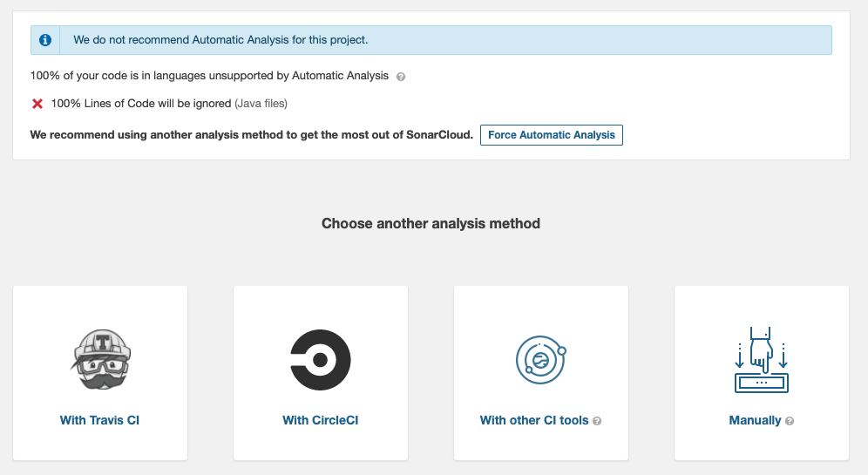Viewport: 868px width, 475px height.
Task: Click '100% of your code is in languages unsupported' text
Action: tap(209, 76)
